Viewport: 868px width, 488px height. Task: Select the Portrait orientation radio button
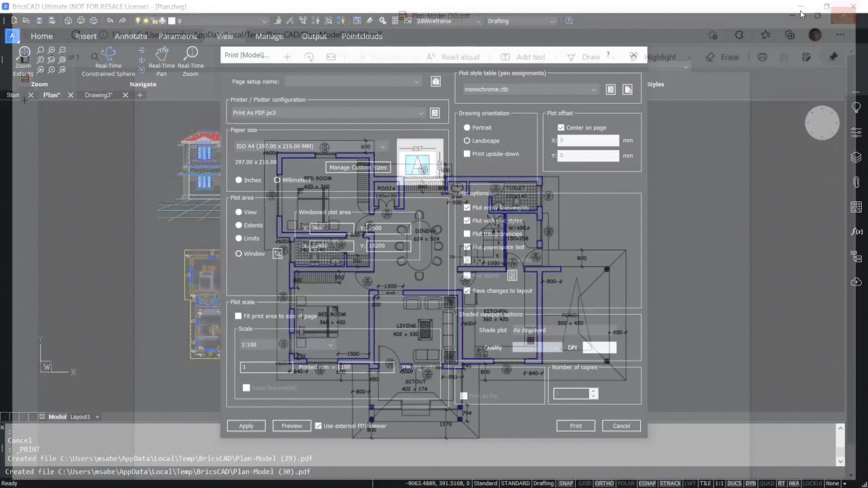point(467,127)
